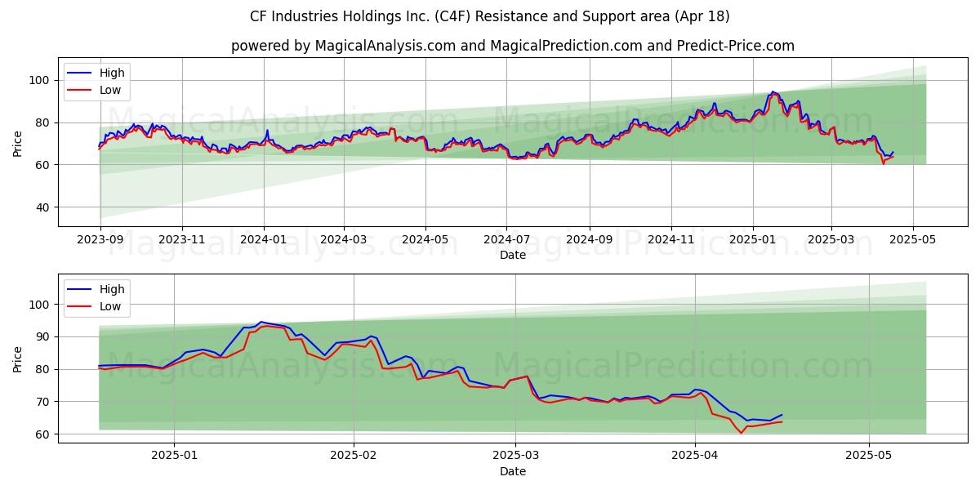980x490 pixels.
Task: Click the '2024-09' tick label in the top chart
Action: click(x=590, y=239)
